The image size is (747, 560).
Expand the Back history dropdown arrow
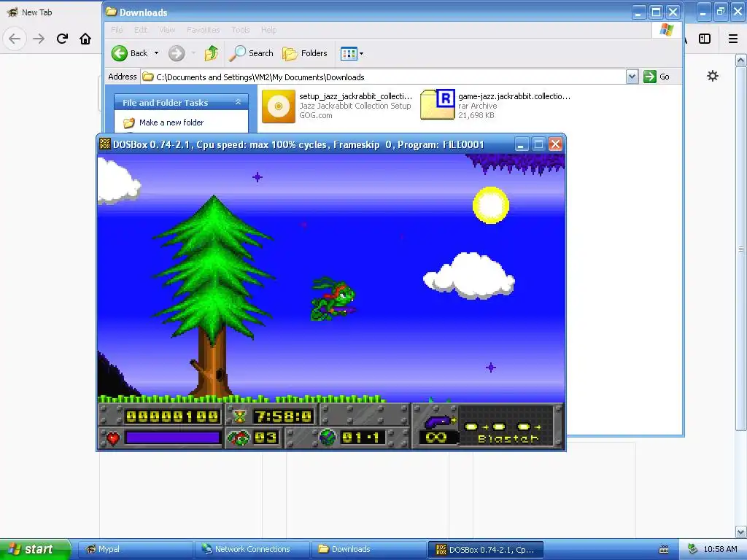[156, 53]
